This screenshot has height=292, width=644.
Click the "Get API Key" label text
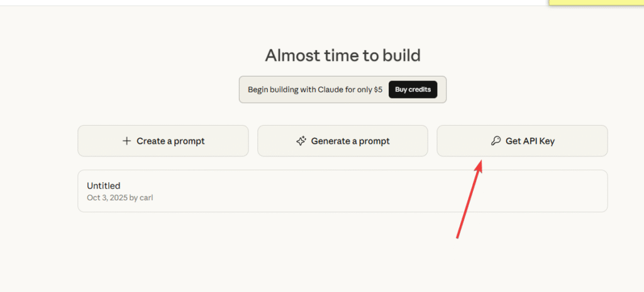(530, 141)
